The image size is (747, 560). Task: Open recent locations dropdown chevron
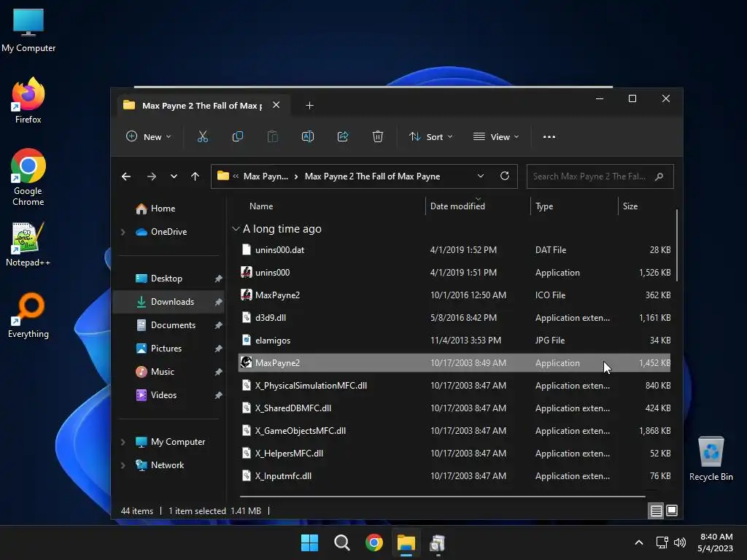click(174, 176)
